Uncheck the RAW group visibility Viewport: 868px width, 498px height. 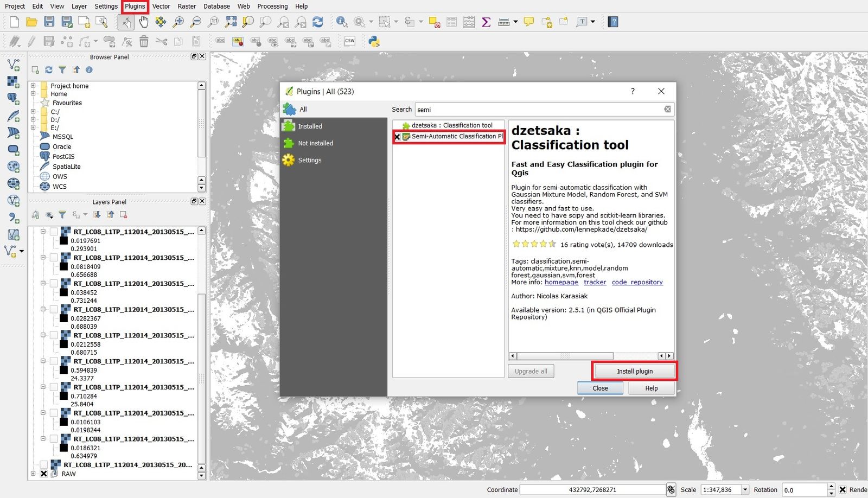pos(44,473)
